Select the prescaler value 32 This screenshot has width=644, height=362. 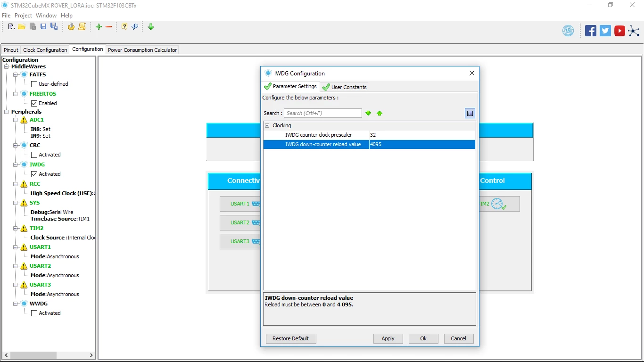click(422, 135)
